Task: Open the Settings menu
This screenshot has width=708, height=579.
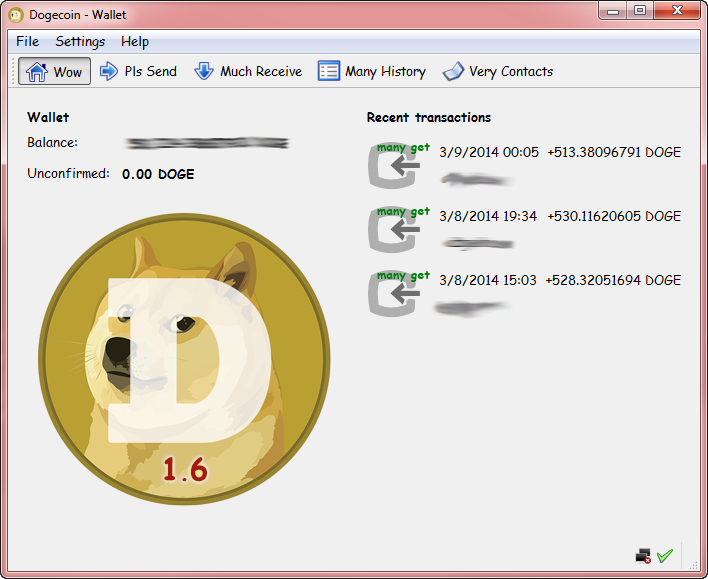Action: point(80,42)
